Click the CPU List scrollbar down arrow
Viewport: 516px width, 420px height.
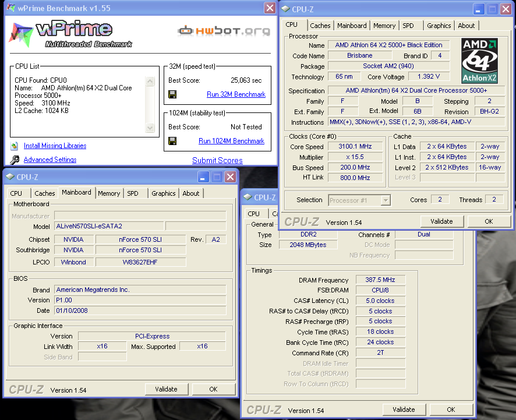(150, 128)
